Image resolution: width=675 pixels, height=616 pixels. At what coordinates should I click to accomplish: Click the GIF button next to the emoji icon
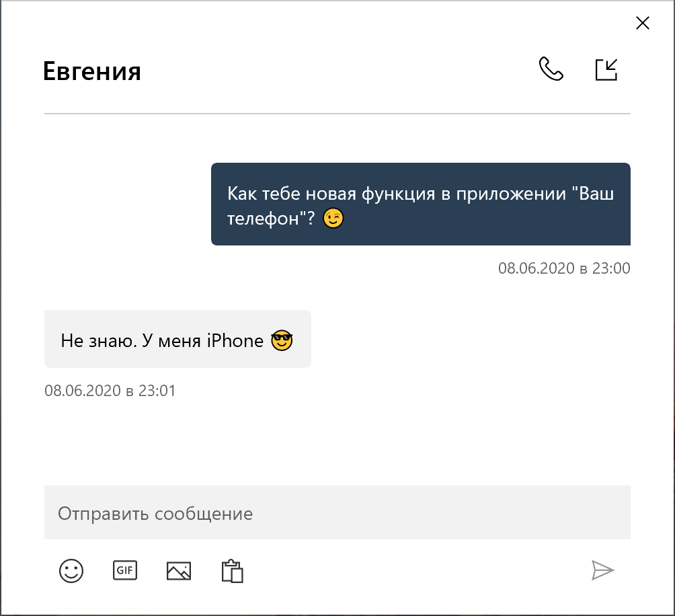point(124,570)
